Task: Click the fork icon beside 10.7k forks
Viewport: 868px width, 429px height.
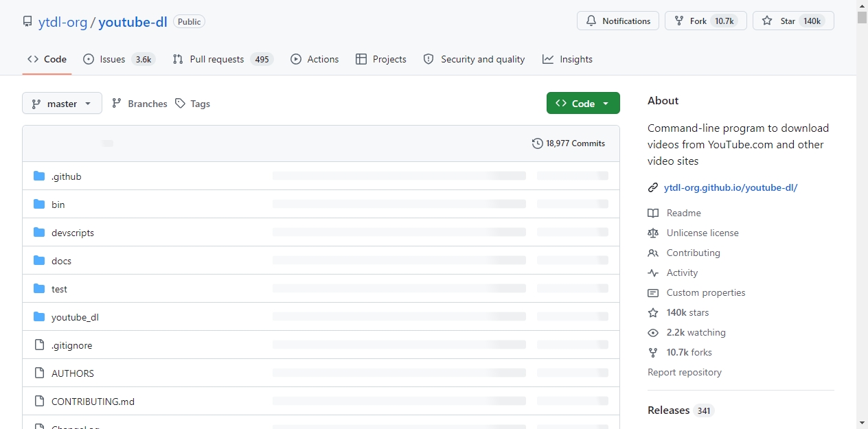Action: [x=653, y=352]
